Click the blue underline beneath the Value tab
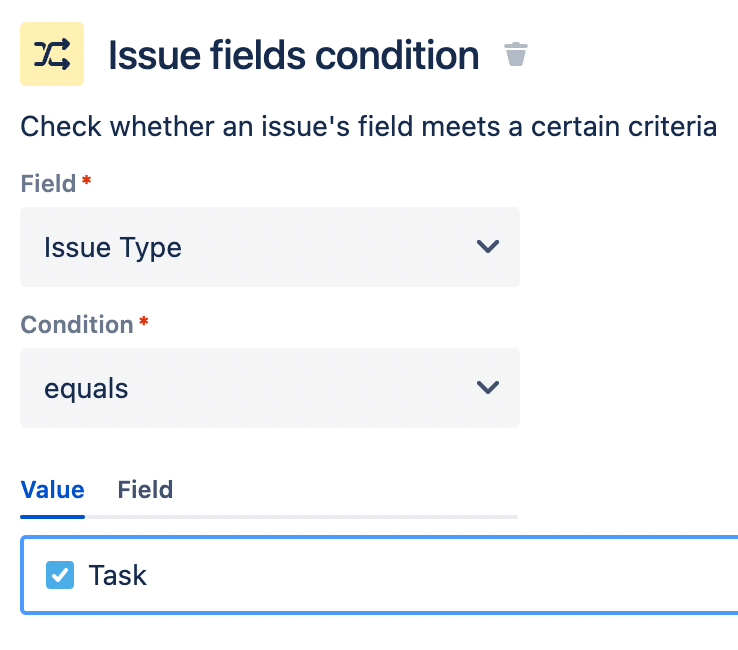This screenshot has height=650, width=738. click(x=52, y=516)
